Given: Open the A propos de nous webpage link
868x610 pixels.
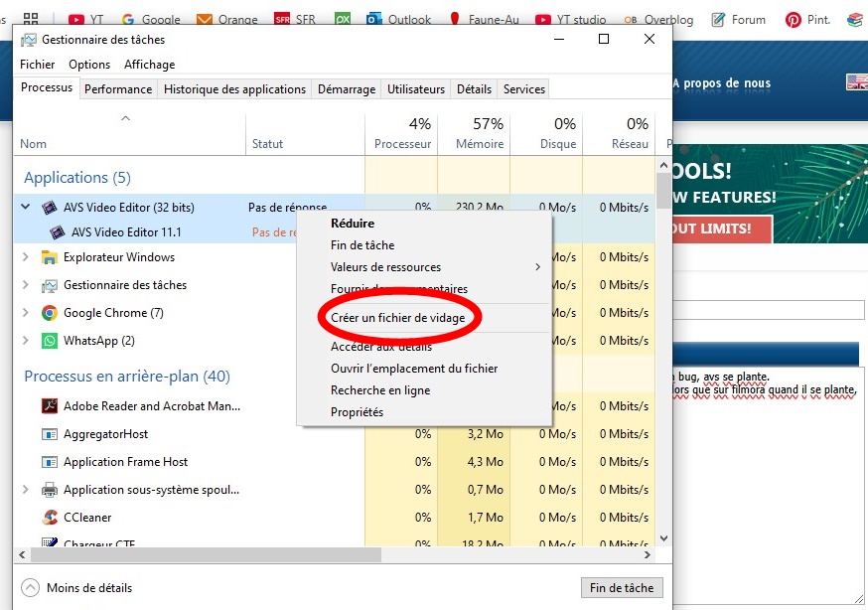Looking at the screenshot, I should coord(721,83).
